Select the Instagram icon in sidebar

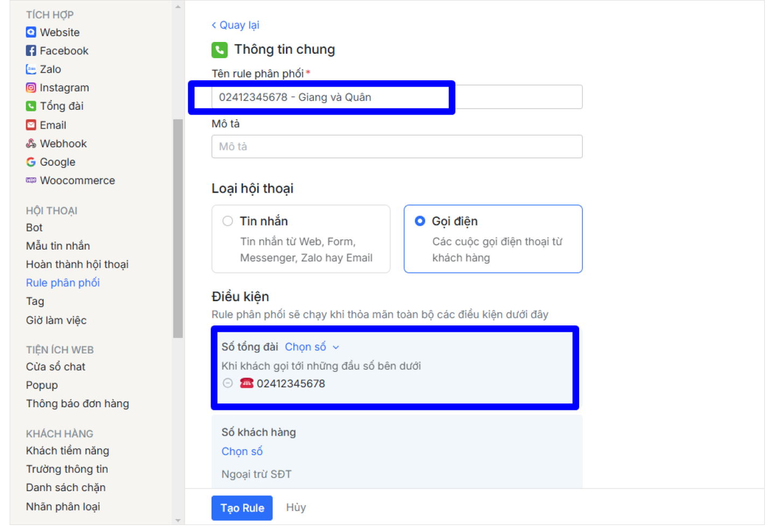point(31,88)
